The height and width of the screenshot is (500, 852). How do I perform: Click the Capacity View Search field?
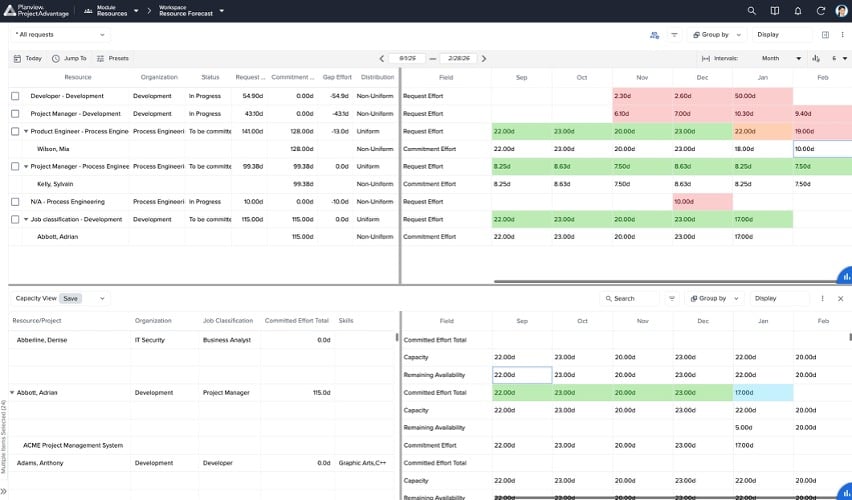629,298
